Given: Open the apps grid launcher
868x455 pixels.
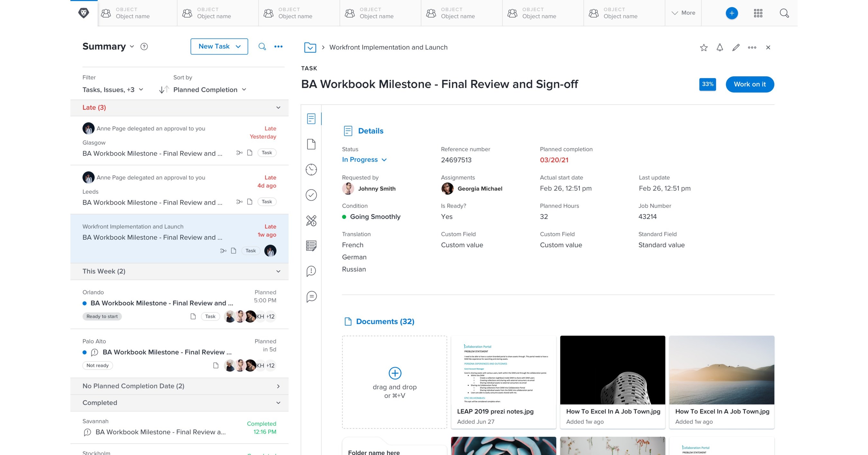Looking at the screenshot, I should coord(758,13).
